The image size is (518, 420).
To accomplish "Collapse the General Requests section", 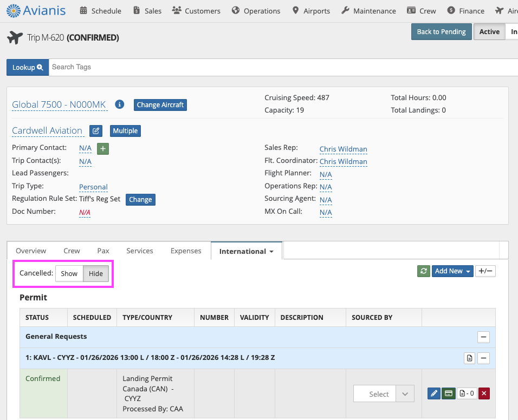I will [483, 337].
